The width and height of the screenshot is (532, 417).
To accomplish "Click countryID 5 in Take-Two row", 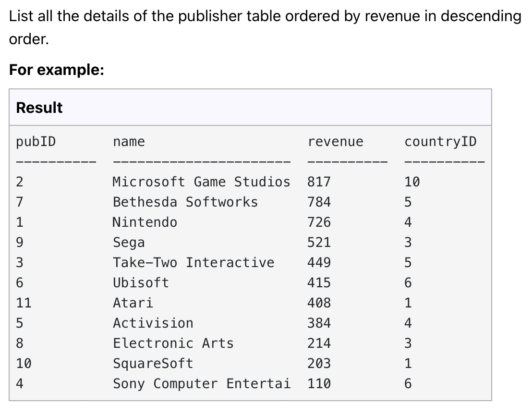I will click(408, 262).
